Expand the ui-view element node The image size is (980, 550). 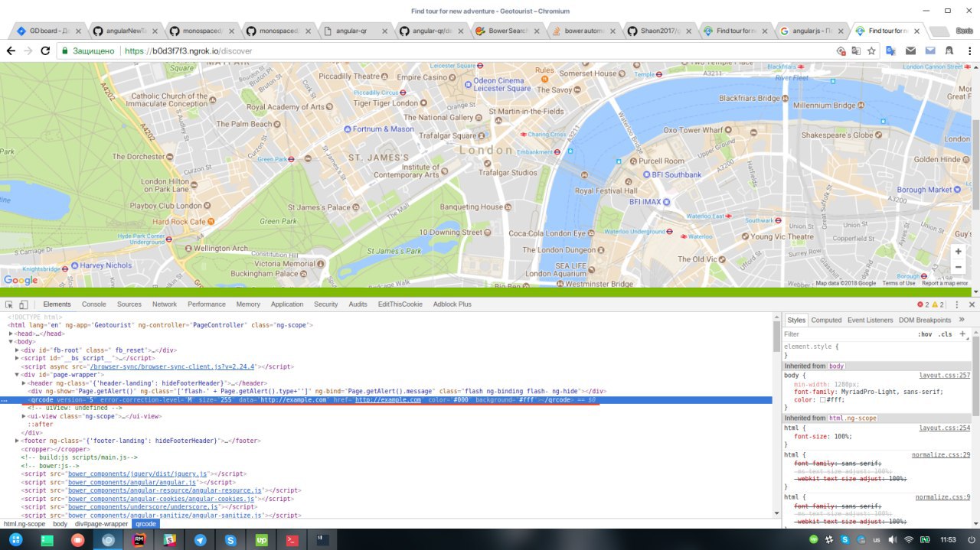point(24,416)
